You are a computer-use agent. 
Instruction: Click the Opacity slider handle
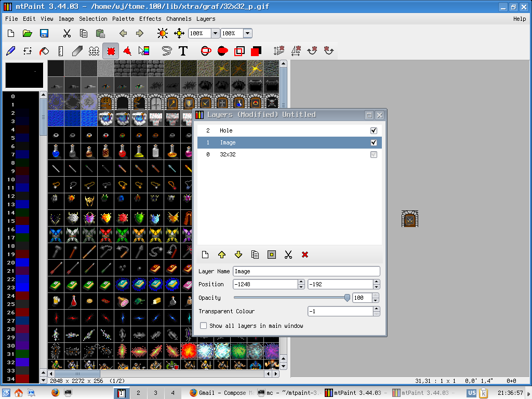(347, 298)
